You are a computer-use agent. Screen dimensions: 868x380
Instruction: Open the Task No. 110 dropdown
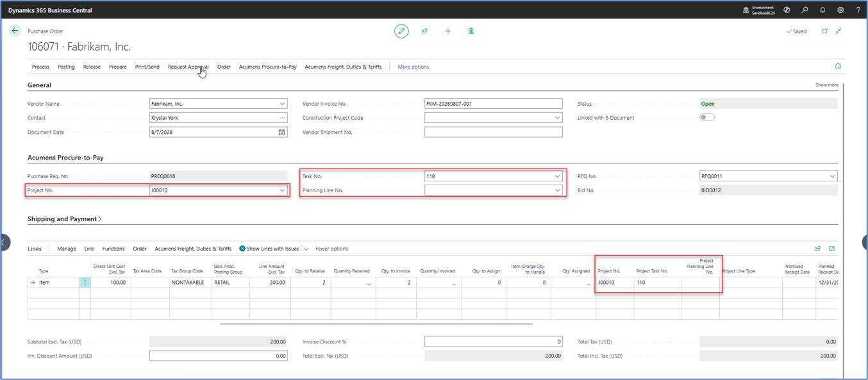(x=557, y=176)
